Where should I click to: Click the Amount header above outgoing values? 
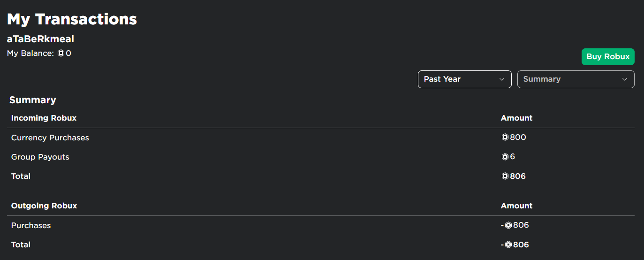(x=516, y=206)
